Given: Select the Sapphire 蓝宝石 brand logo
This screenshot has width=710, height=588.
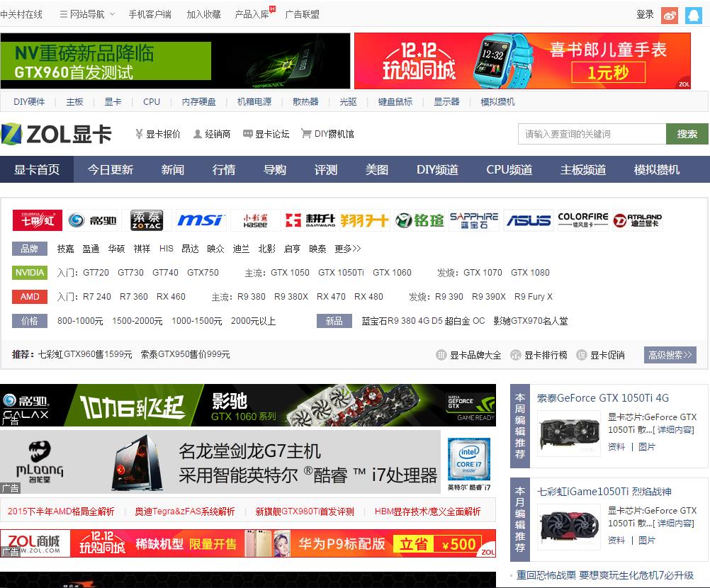Looking at the screenshot, I should click(473, 220).
